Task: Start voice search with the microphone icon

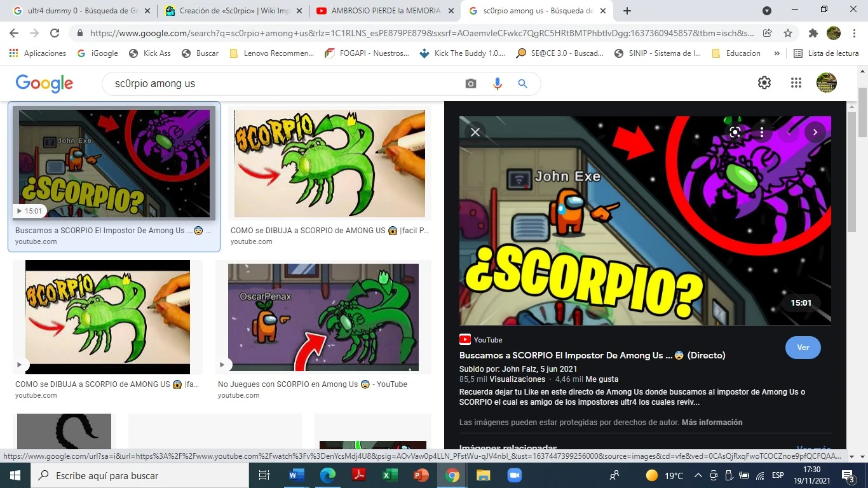Action: 497,84
